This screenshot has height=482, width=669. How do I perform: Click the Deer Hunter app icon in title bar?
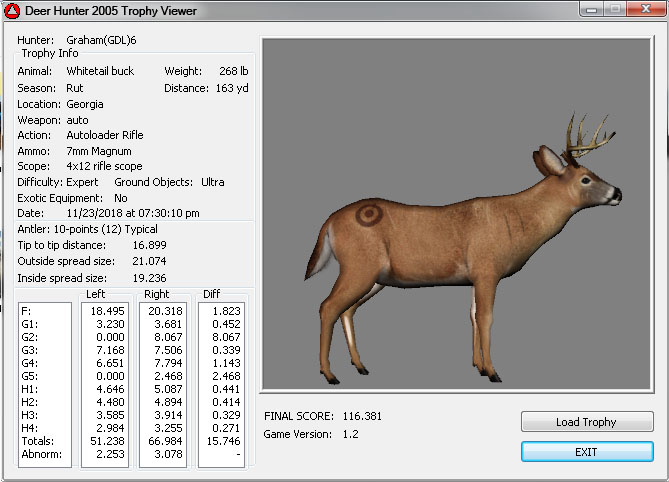(x=13, y=11)
